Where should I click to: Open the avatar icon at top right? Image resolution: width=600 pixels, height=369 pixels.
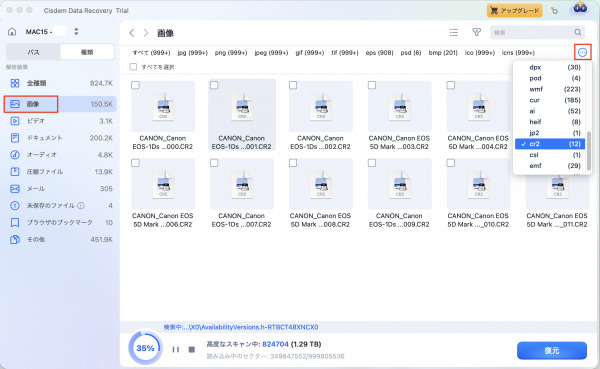(580, 9)
